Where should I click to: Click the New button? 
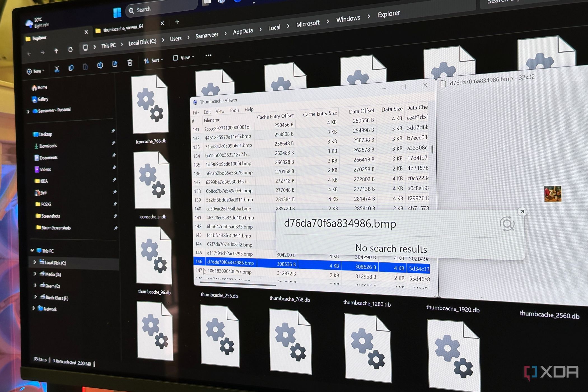click(x=36, y=71)
